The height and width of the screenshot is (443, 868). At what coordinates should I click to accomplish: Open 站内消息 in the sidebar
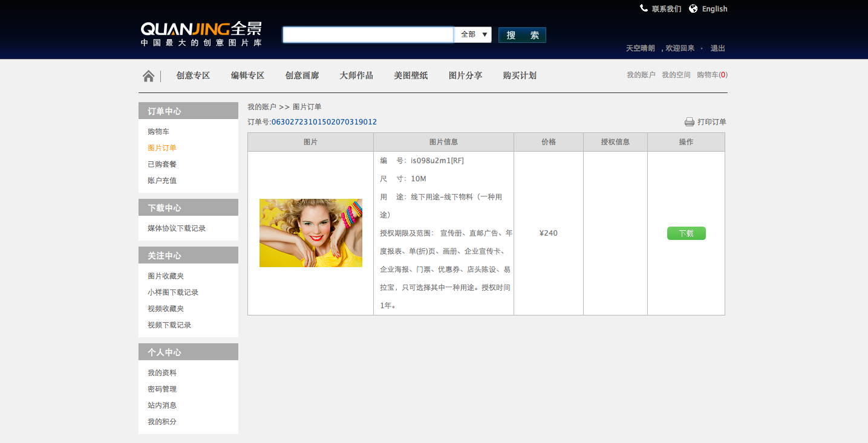pos(162,406)
